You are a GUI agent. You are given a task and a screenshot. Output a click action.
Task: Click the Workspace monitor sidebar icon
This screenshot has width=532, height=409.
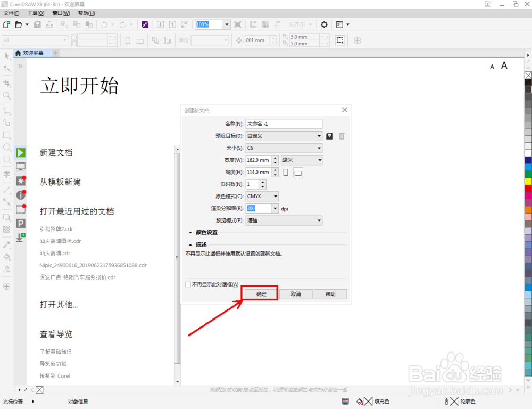tap(21, 167)
